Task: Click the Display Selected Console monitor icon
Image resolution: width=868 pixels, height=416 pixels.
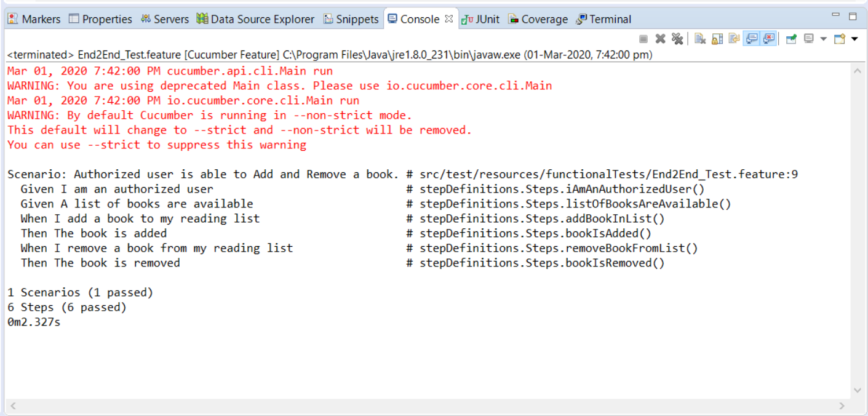Action: (809, 39)
